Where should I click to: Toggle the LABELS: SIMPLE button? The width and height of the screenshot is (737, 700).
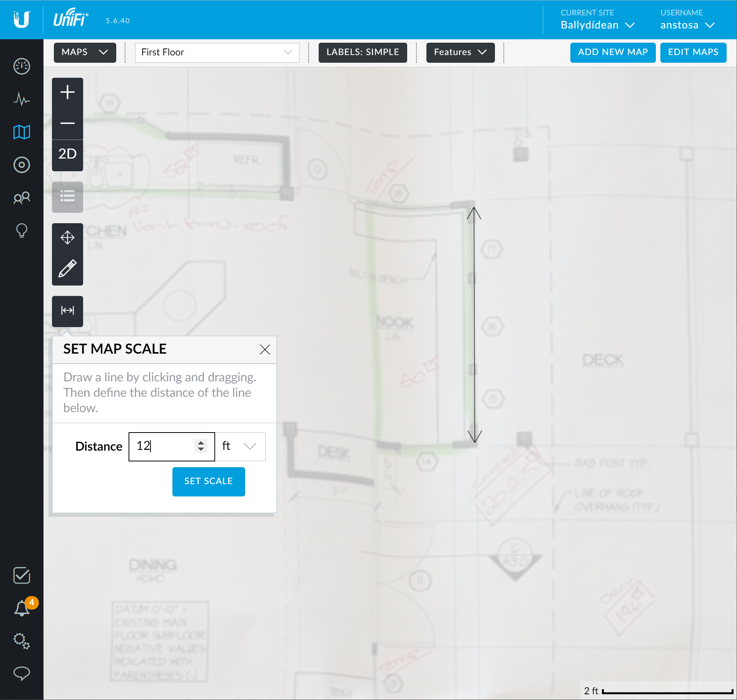point(363,52)
